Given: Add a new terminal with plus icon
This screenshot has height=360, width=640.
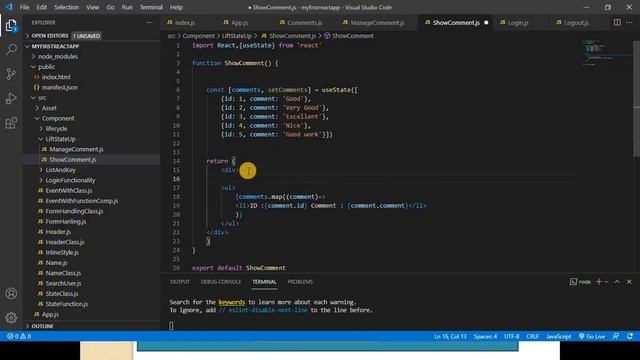Looking at the screenshot, I should 599,282.
